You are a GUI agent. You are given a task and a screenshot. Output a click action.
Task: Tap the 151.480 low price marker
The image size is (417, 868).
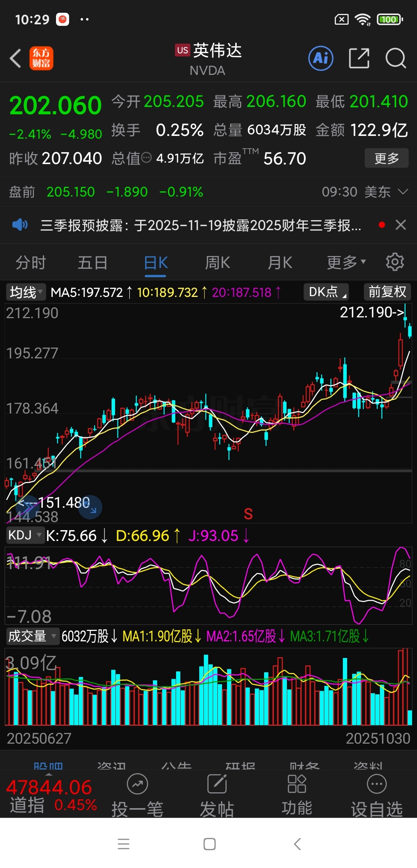[x=64, y=503]
